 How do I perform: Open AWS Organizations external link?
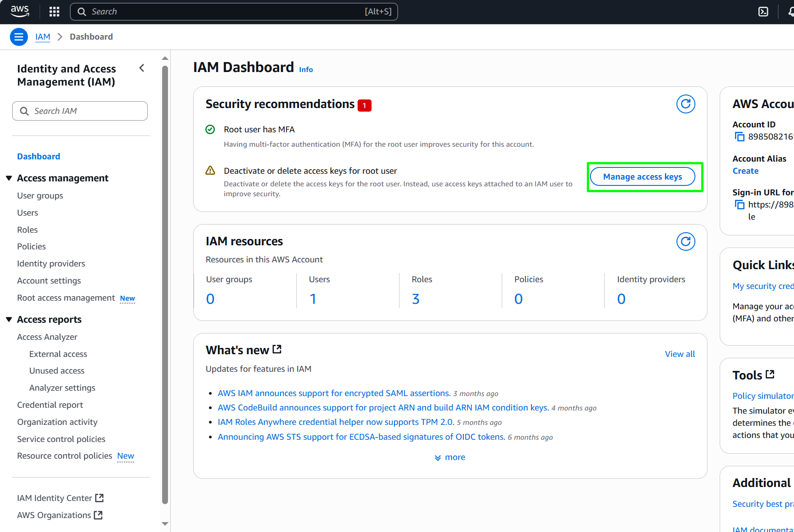[x=60, y=515]
